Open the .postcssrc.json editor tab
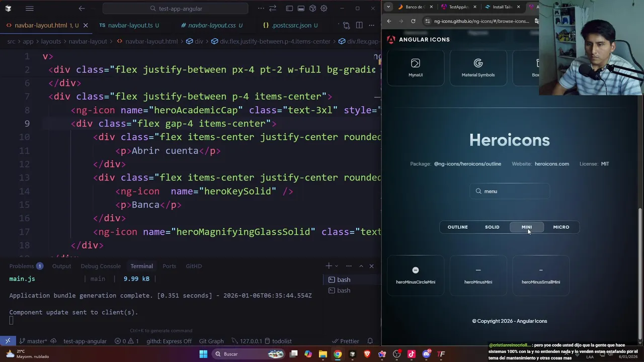The image size is (644, 362). coord(290,25)
